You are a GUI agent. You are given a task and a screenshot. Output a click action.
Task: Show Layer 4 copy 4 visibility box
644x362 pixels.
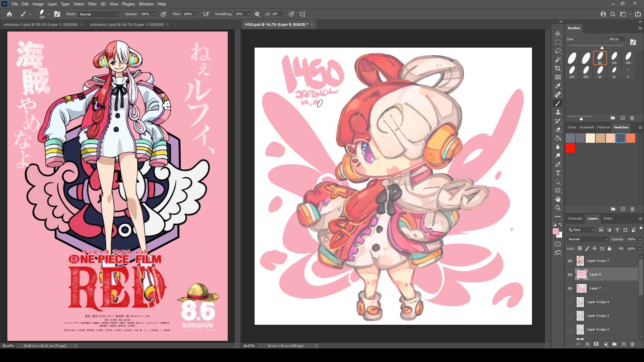pos(570,302)
